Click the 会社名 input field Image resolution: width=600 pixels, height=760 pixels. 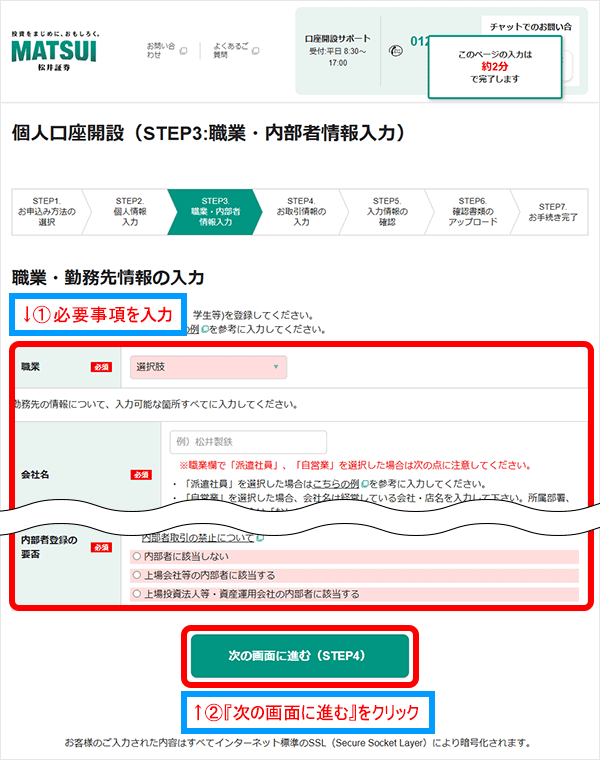pos(248,442)
